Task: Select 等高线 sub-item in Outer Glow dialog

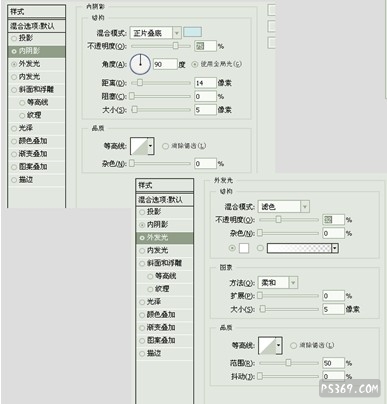Action: 165,276
